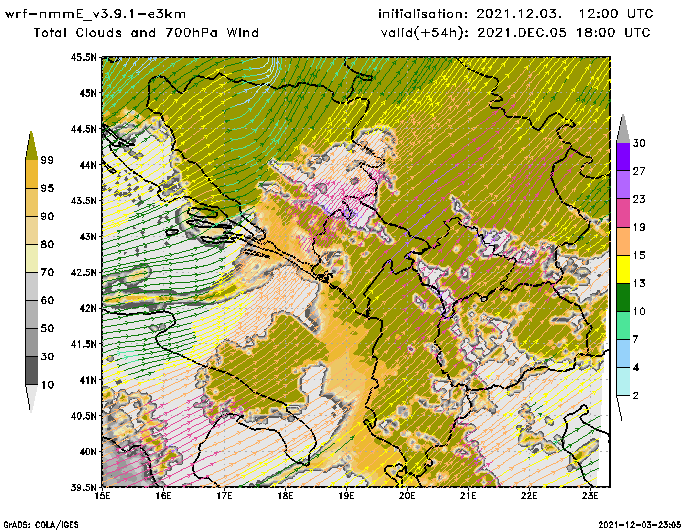Click the dark gray 10-30 cloud legend swatch
This screenshot has height=530, width=700.
[x=32, y=371]
